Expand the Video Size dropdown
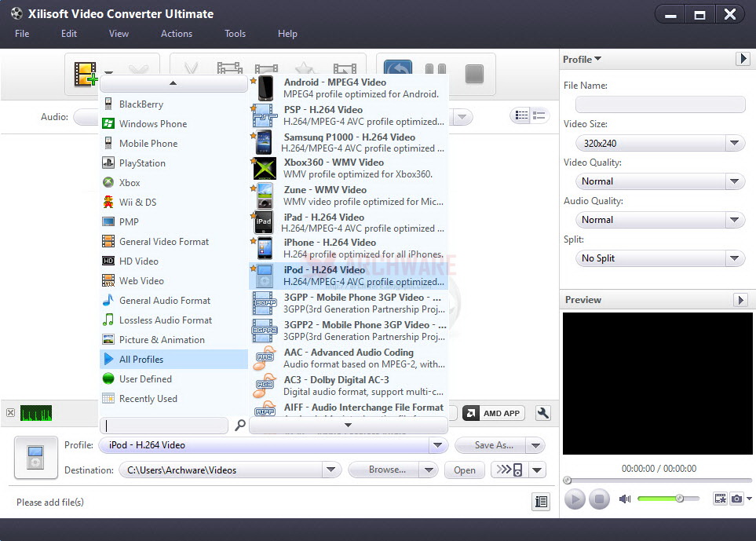 [x=734, y=143]
